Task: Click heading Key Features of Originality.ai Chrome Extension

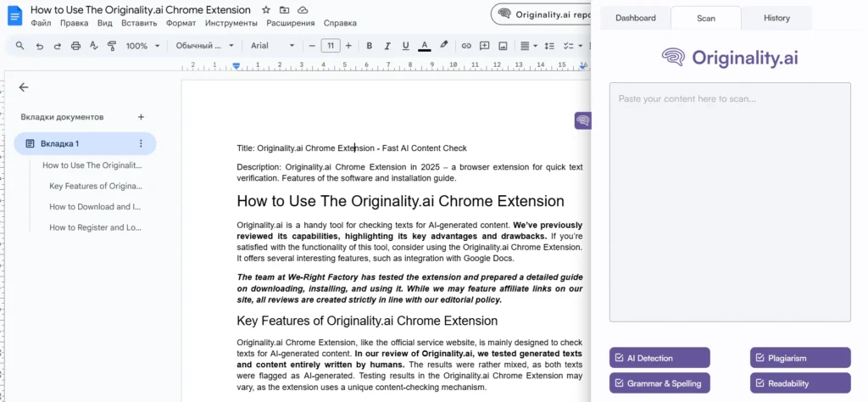Action: pos(367,321)
